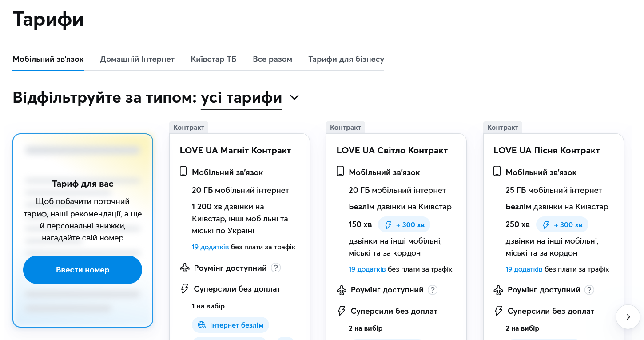Open LOVE UA Світло Контракт title
The width and height of the screenshot is (644, 340).
pyautogui.click(x=392, y=150)
